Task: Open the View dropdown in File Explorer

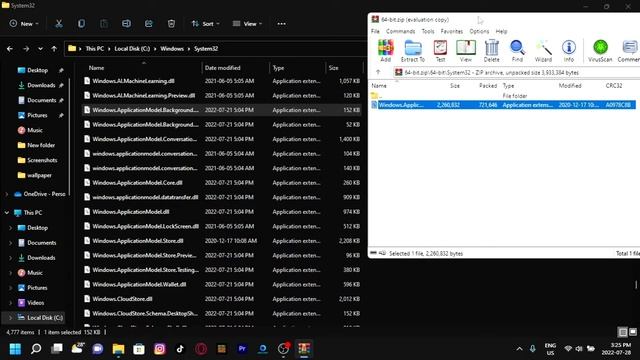Action: click(247, 24)
